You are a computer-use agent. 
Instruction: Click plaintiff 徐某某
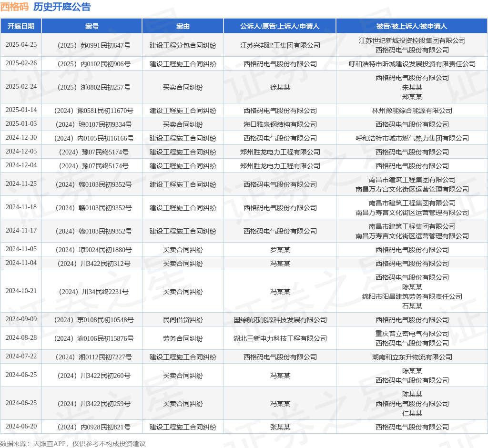click(280, 87)
